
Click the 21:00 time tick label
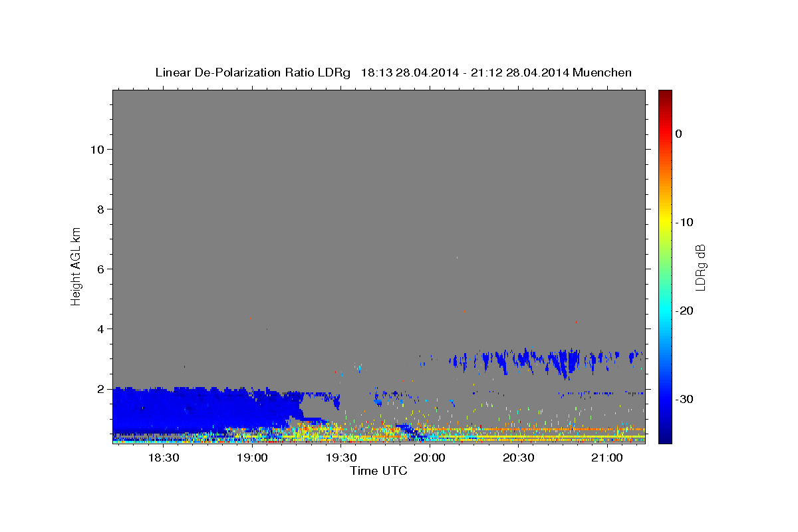pyautogui.click(x=607, y=458)
